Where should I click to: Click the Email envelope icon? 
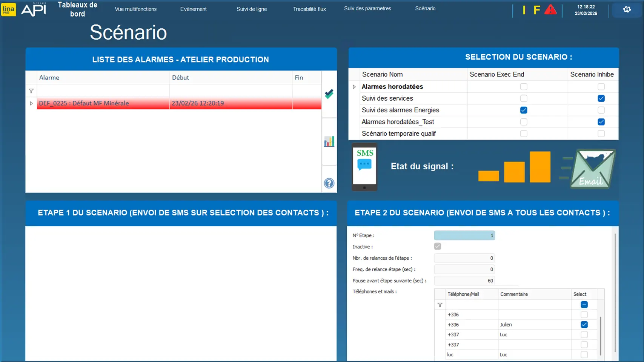click(x=592, y=168)
